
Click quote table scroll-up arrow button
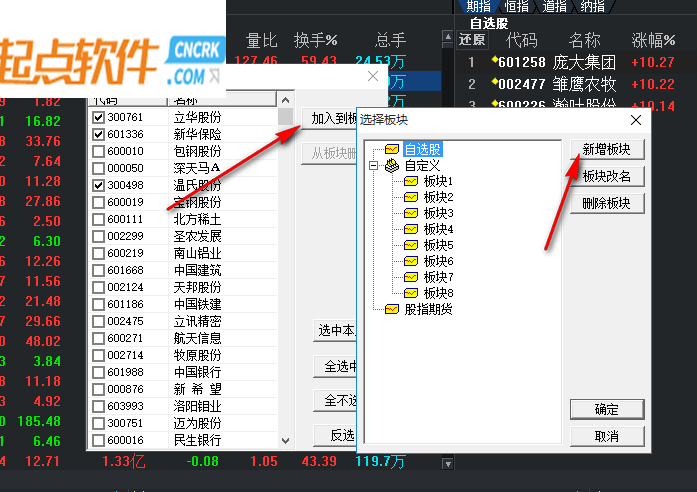click(448, 37)
